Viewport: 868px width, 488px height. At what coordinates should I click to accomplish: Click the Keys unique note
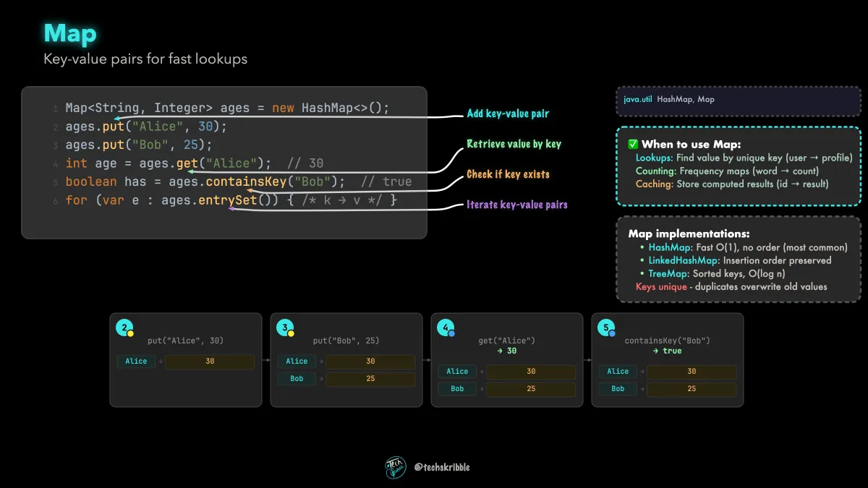(731, 286)
